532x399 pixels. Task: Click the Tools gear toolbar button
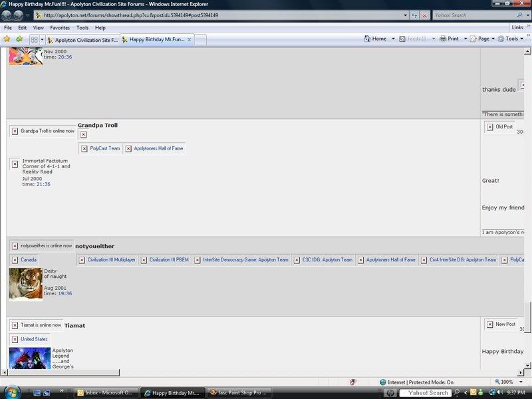(508, 39)
